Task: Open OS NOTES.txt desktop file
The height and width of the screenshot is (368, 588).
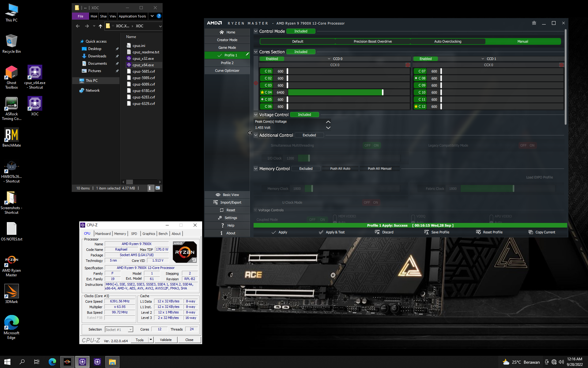Action: pos(12,232)
